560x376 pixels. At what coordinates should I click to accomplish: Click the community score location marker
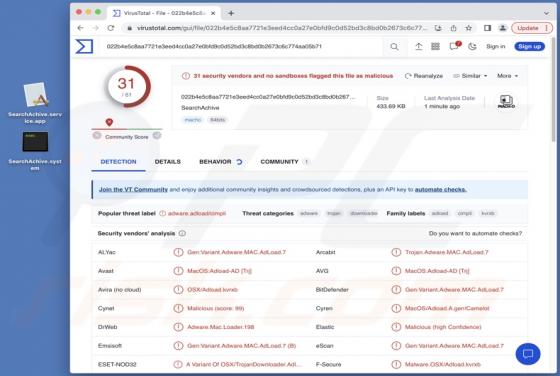click(109, 122)
